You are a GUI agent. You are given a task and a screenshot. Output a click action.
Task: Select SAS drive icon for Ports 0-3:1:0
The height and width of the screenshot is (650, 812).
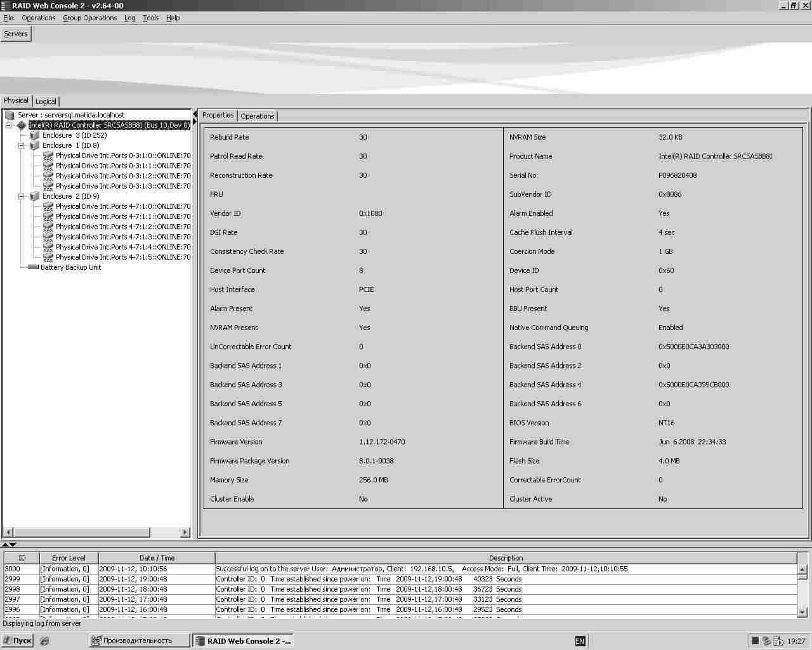click(48, 156)
